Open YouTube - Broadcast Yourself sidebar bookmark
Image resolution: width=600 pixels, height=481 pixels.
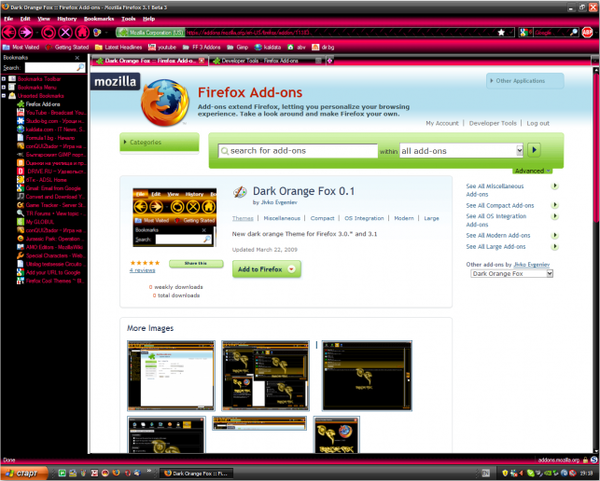51,113
